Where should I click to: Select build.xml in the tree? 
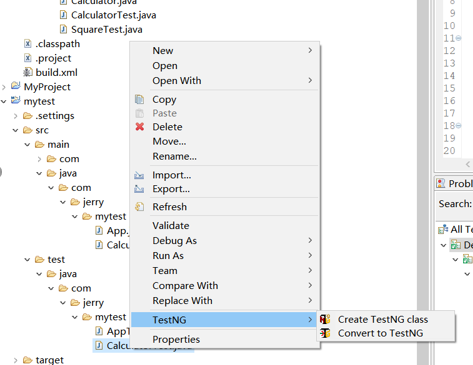(56, 72)
